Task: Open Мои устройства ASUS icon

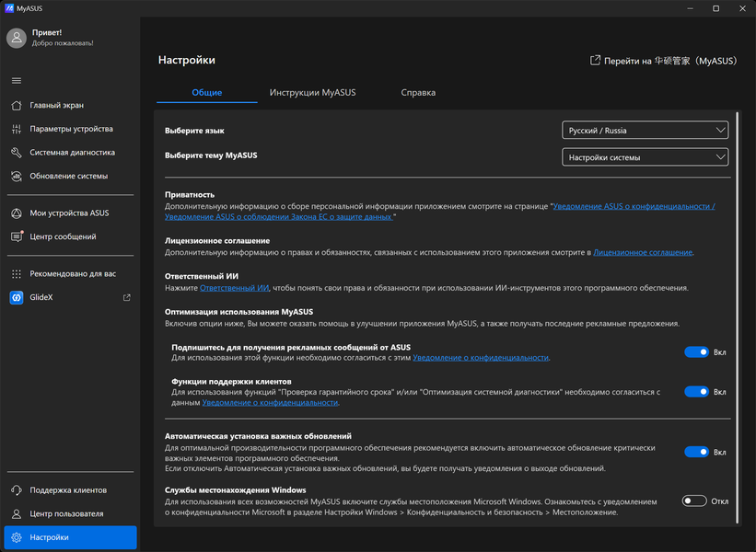Action: (17, 213)
